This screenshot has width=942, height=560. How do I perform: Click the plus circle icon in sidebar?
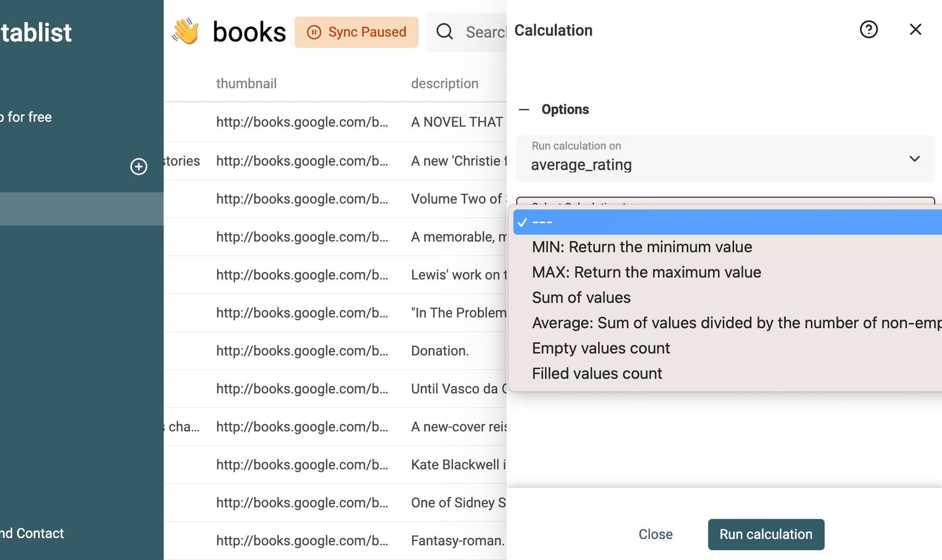(x=138, y=166)
